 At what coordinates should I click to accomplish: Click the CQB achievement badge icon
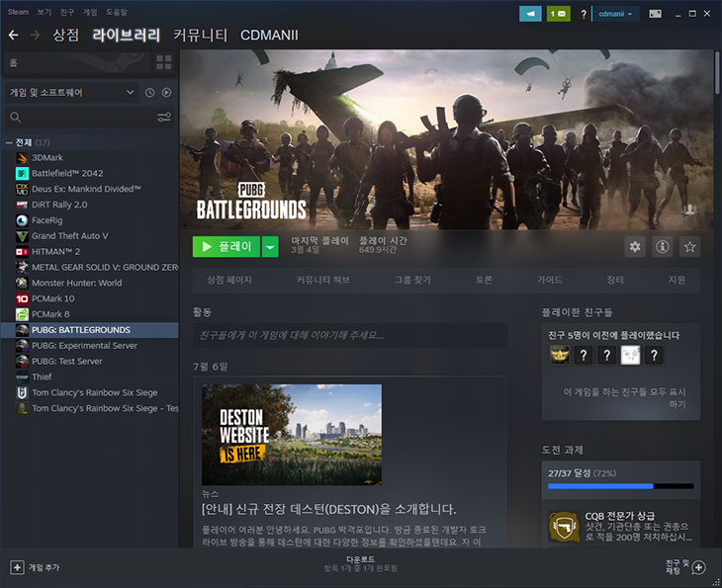tap(564, 527)
